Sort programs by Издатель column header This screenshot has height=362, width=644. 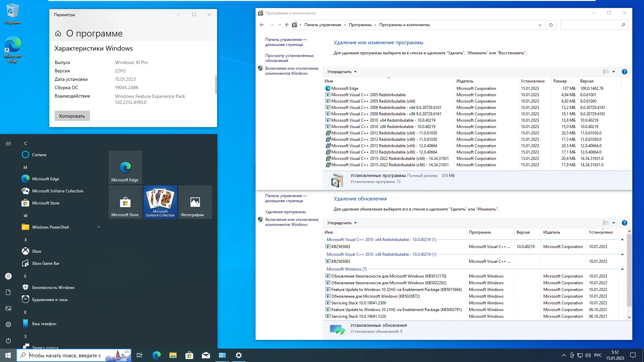(x=465, y=81)
